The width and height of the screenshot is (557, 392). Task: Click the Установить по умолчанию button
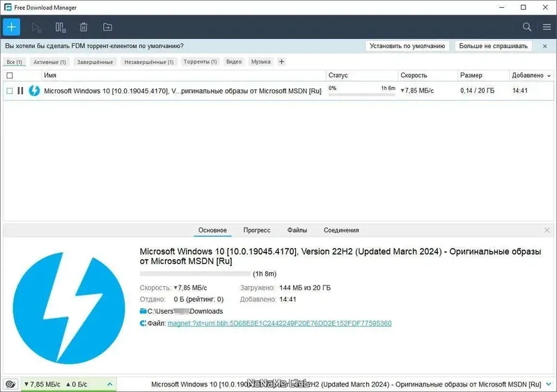click(x=407, y=46)
